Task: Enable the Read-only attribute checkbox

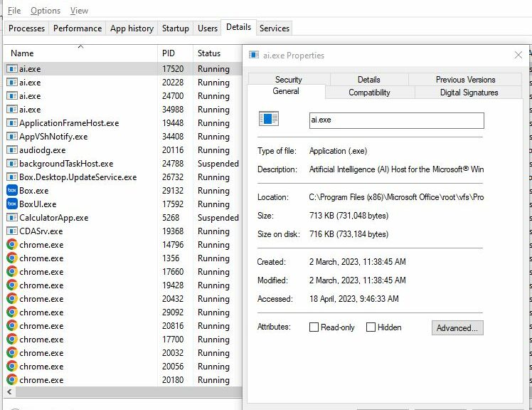Action: point(314,327)
